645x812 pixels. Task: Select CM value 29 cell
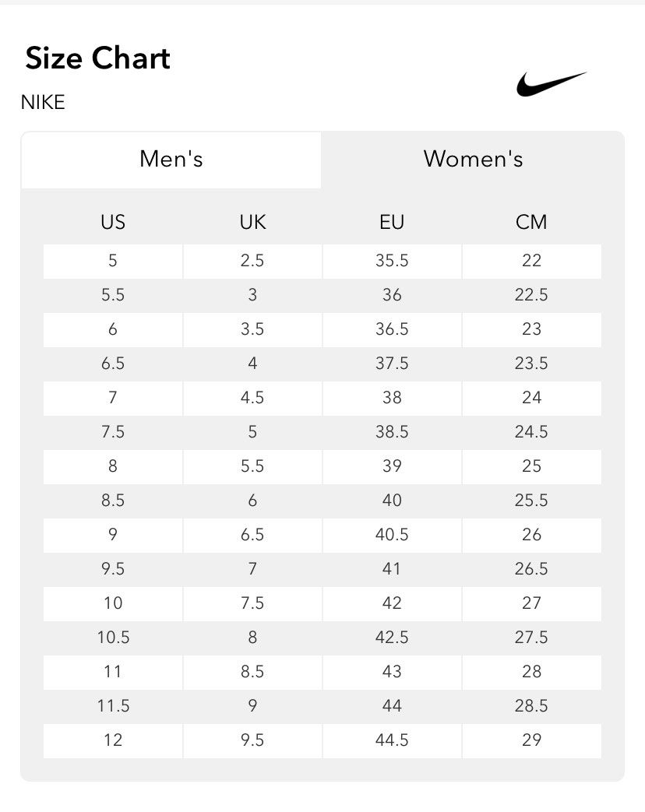[x=531, y=741]
